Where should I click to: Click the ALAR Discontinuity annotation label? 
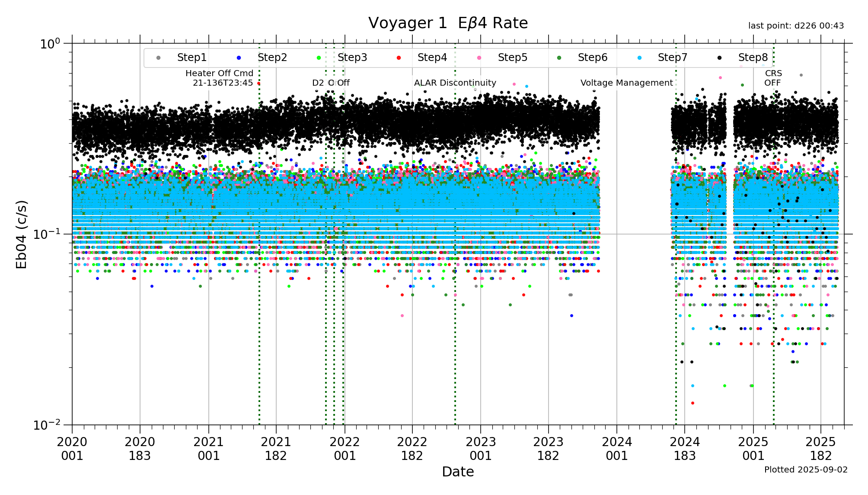click(455, 83)
